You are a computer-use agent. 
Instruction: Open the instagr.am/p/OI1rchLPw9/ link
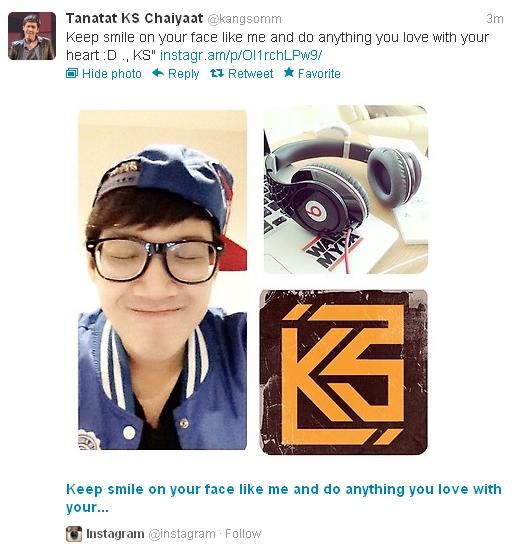click(x=241, y=55)
